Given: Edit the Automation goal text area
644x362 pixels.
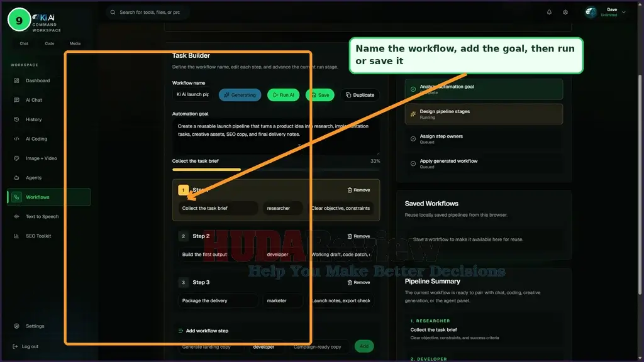Looking at the screenshot, I should click(276, 137).
